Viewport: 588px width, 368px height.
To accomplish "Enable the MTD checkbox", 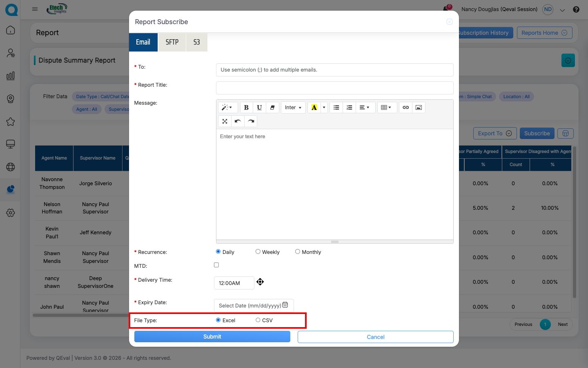I will coord(216,265).
